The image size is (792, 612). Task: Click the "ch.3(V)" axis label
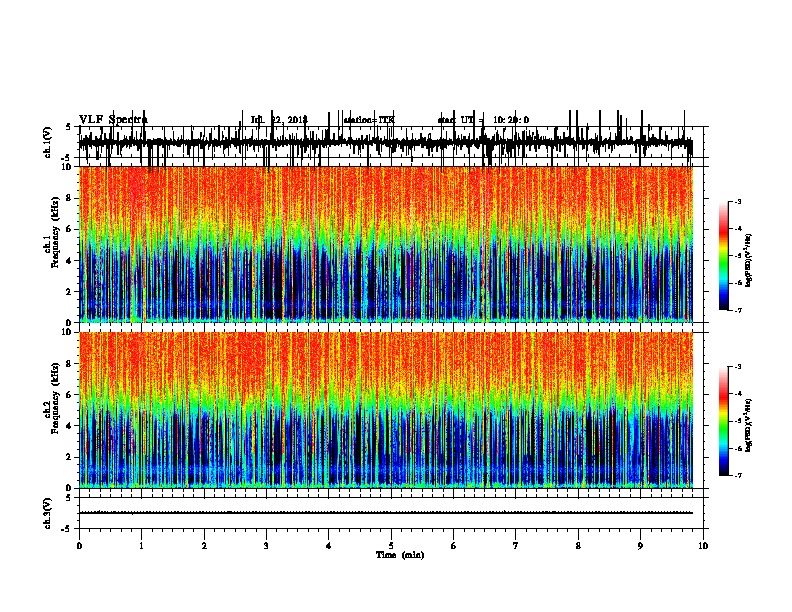[48, 513]
